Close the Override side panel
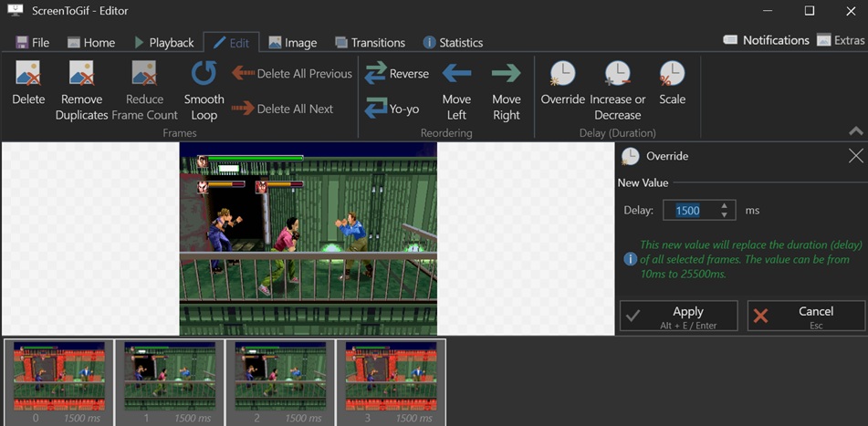Viewport: 868px width, 426px height. click(855, 156)
